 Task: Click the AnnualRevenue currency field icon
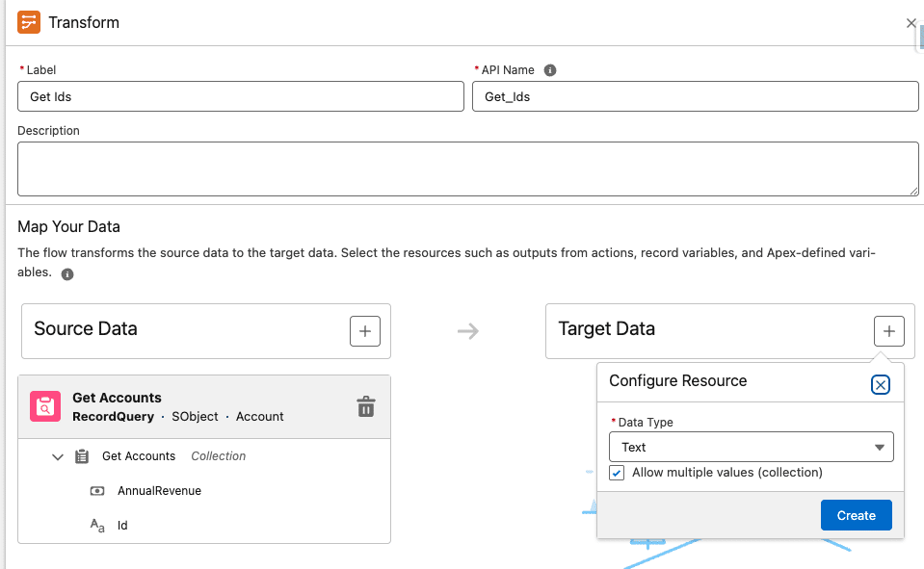coord(97,491)
